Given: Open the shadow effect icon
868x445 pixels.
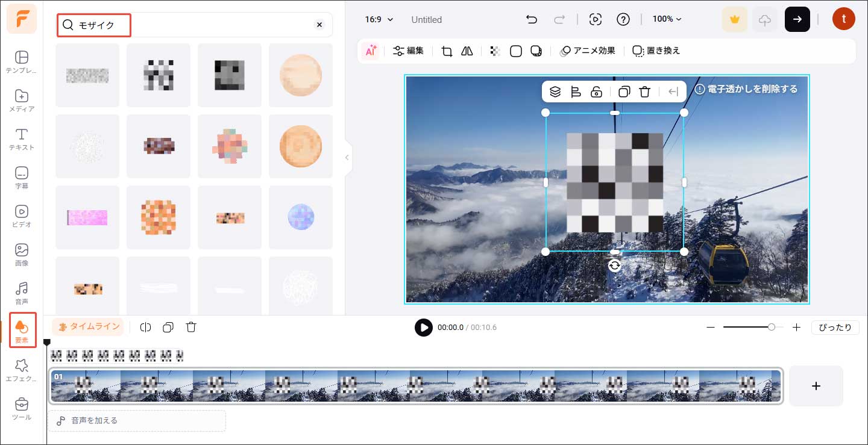Looking at the screenshot, I should pyautogui.click(x=536, y=51).
